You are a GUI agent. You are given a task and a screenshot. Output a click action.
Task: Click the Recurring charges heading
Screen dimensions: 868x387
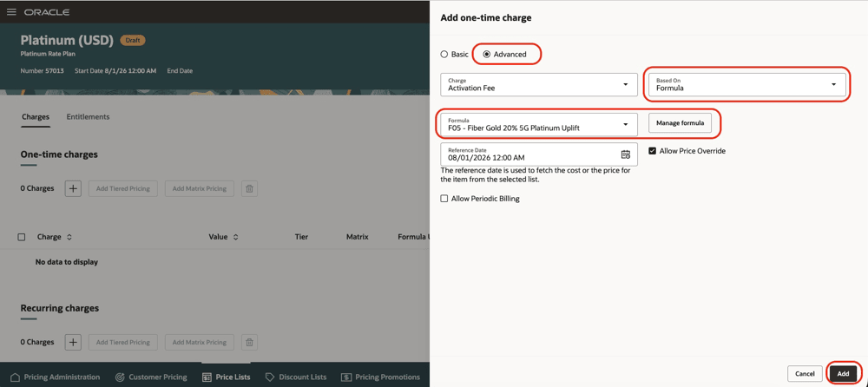tap(60, 308)
